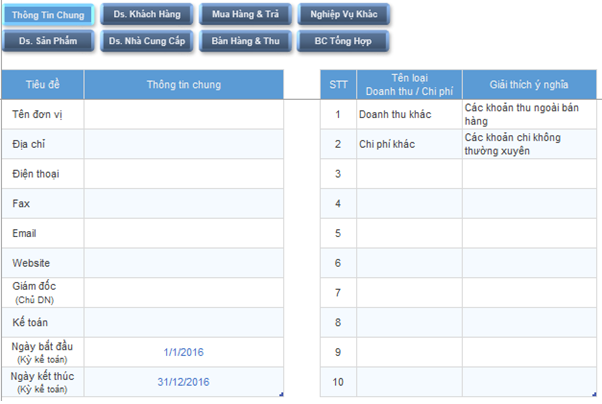Open Bán Hàng & Thu section
602x404 pixels.
pyautogui.click(x=245, y=41)
